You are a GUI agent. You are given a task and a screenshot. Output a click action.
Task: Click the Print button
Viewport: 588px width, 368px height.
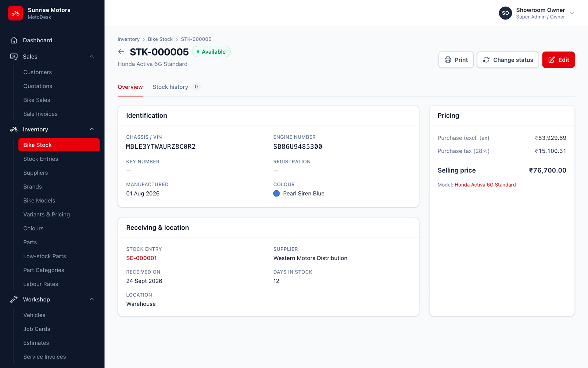tap(456, 60)
